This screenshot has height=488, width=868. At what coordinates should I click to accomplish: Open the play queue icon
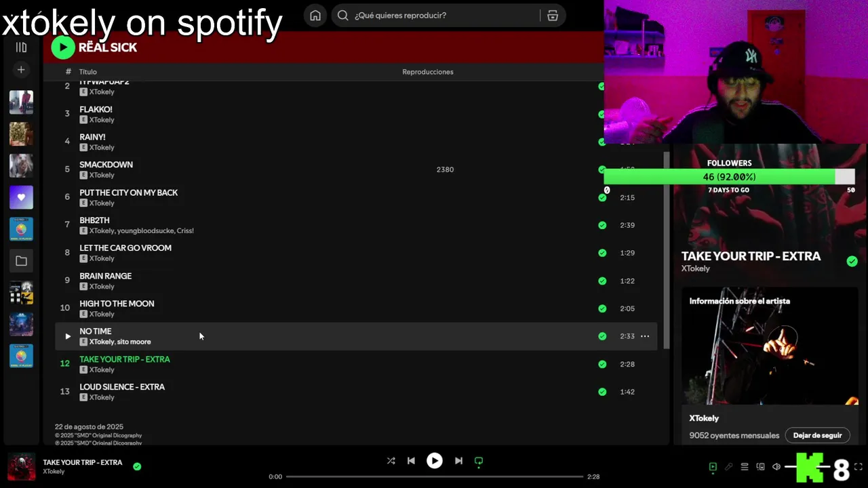[x=745, y=467]
